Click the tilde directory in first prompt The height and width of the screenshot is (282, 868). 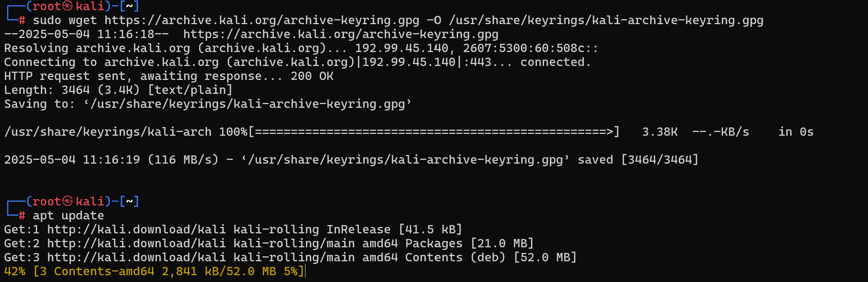pyautogui.click(x=129, y=6)
